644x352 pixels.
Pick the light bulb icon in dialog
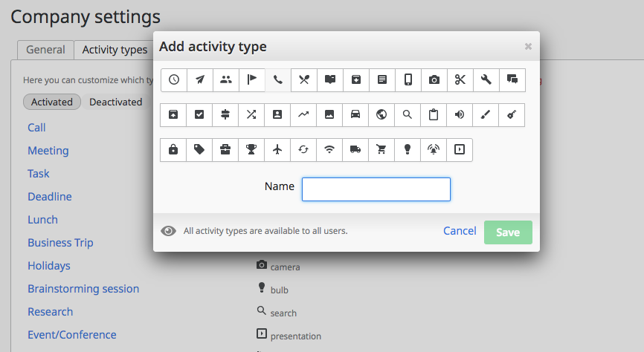click(x=408, y=149)
